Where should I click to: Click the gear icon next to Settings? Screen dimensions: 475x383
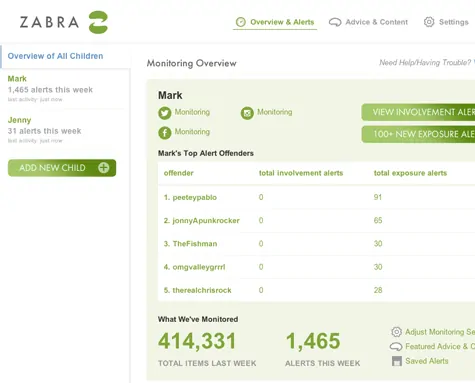[429, 22]
